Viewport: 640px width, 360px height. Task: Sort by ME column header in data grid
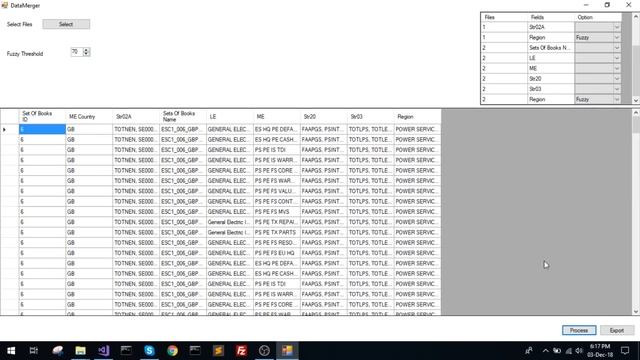click(x=277, y=116)
